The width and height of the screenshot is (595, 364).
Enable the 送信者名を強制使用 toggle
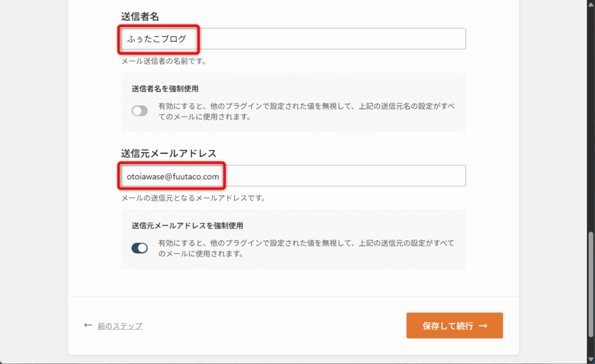point(139,111)
